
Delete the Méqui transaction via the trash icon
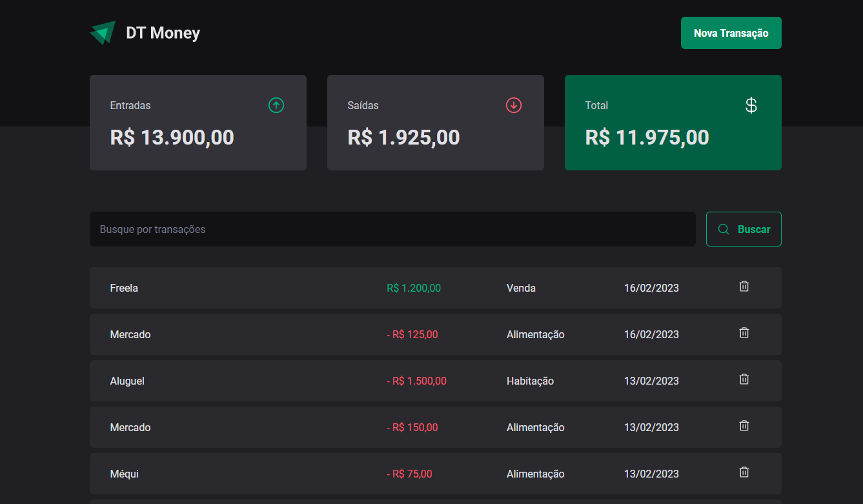744,472
